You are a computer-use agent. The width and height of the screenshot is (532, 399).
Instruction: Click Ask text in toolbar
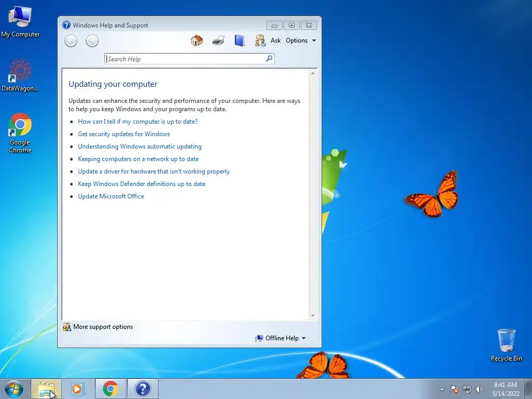pos(275,41)
